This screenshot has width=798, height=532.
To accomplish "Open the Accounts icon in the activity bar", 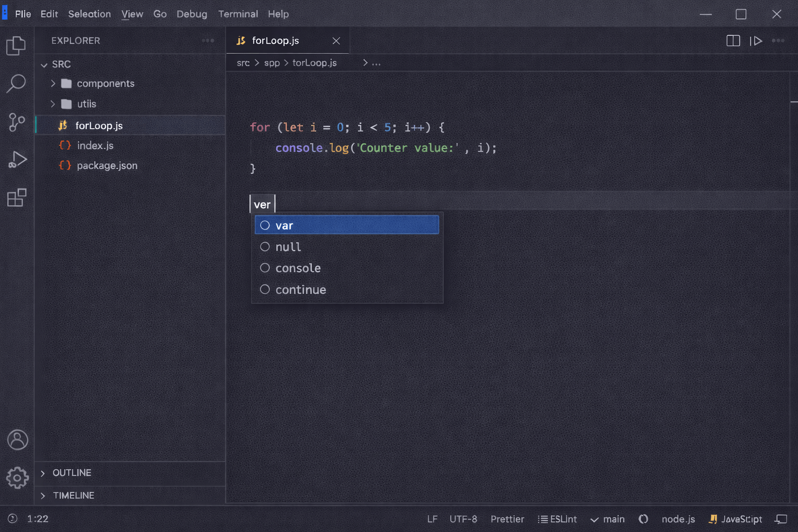I will (17, 440).
